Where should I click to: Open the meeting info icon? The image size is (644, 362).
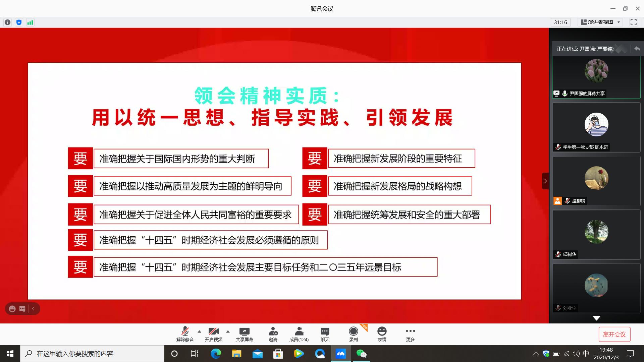[7, 22]
